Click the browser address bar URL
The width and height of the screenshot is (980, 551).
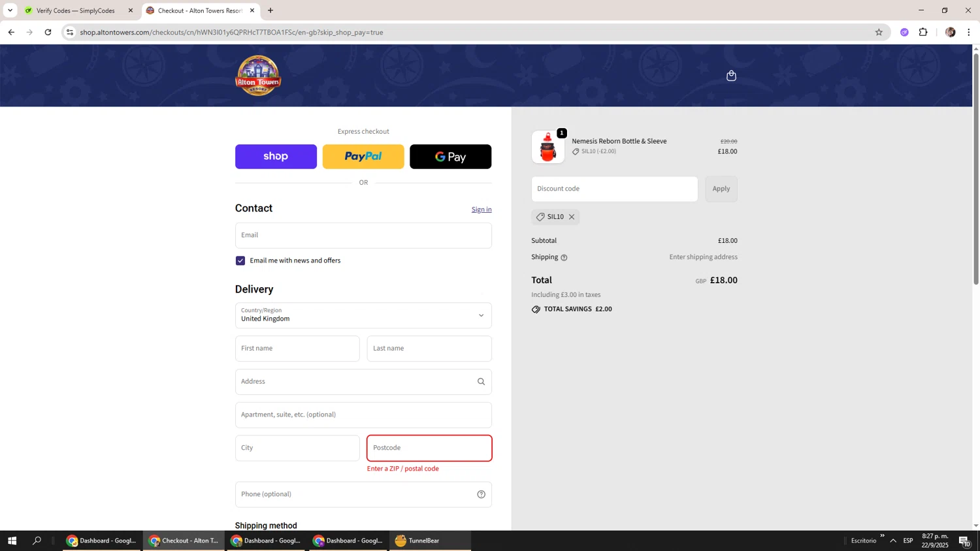(x=231, y=32)
